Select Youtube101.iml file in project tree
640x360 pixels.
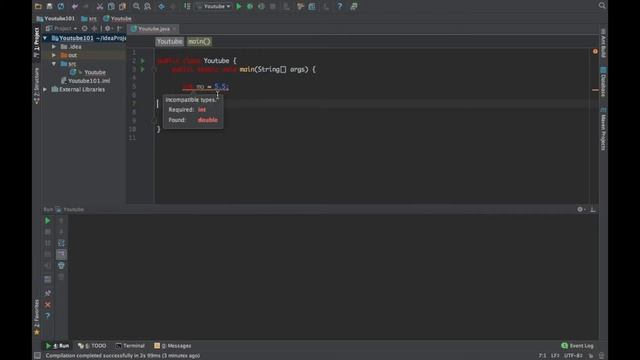[x=86, y=81]
